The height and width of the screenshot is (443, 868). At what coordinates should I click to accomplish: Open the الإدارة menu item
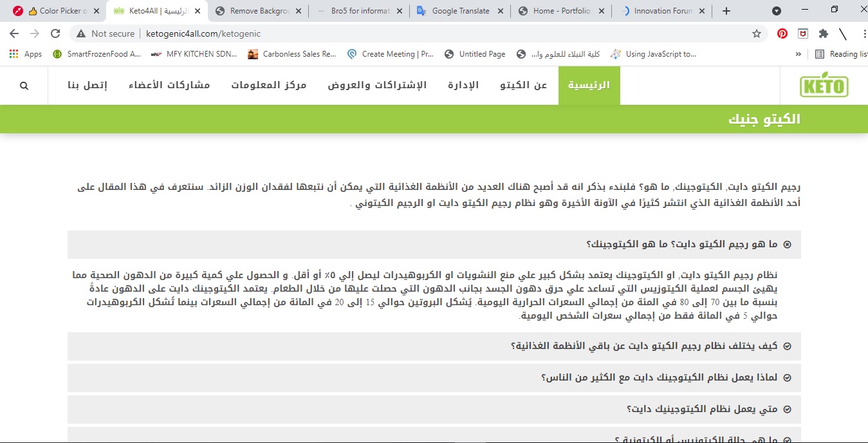point(463,85)
